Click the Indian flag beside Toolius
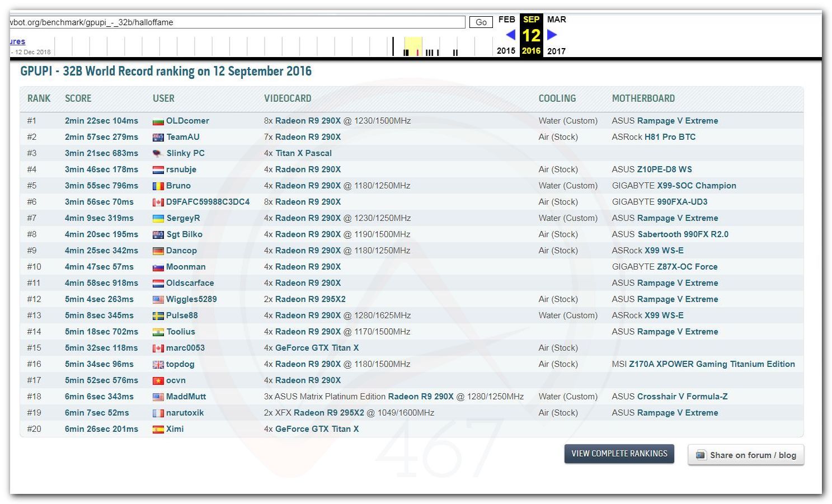The image size is (832, 504). pos(158,332)
